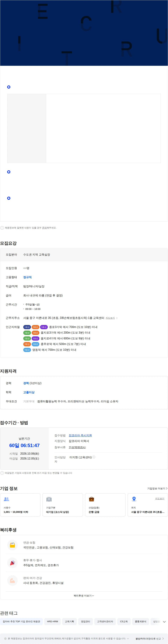Click the 문의 link under the job posting
Image resolution: width=168 pixels, height=644 pixels.
tap(44, 228)
